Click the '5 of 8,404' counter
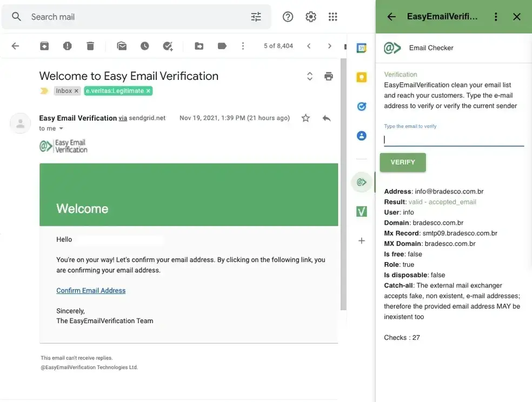Image resolution: width=532 pixels, height=402 pixels. pyautogui.click(x=278, y=46)
